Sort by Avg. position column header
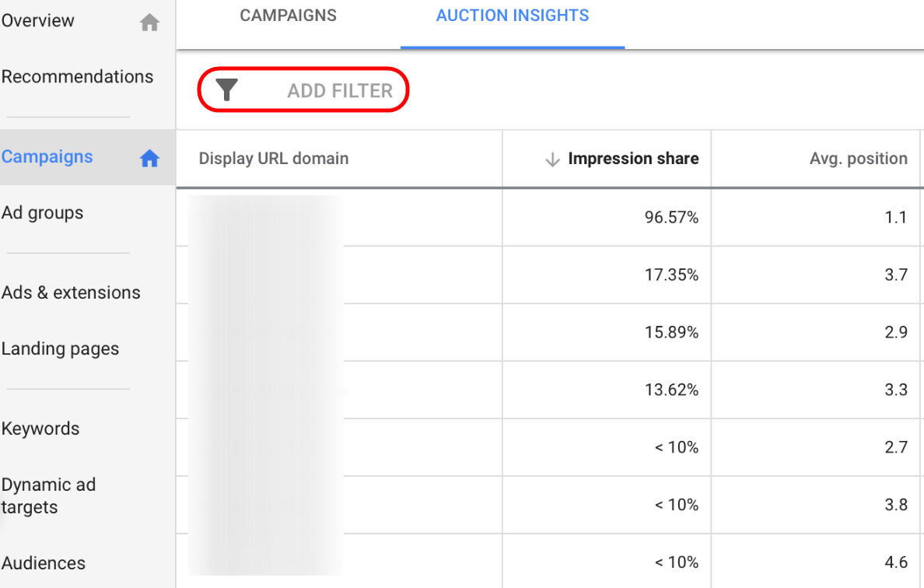This screenshot has height=588, width=924. click(858, 159)
